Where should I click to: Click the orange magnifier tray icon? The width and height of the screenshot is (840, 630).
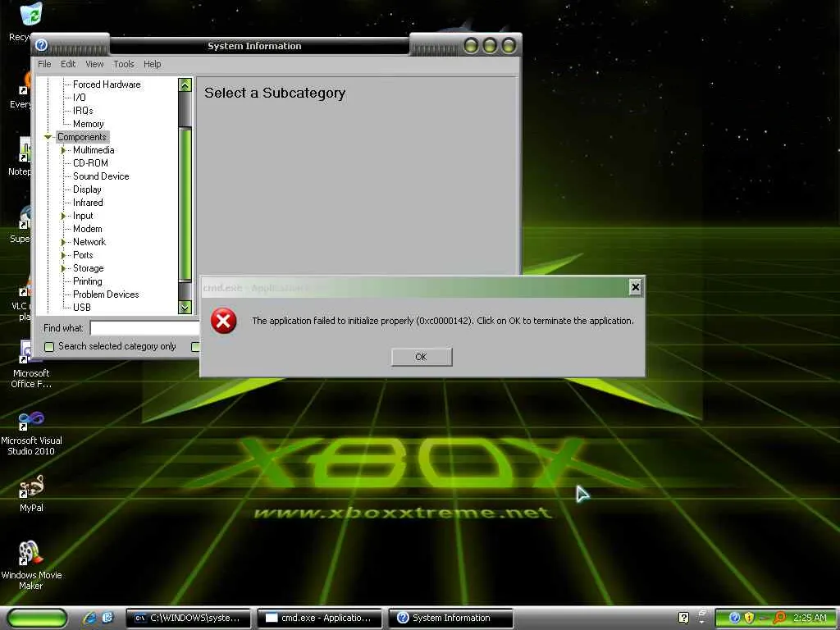click(x=779, y=618)
